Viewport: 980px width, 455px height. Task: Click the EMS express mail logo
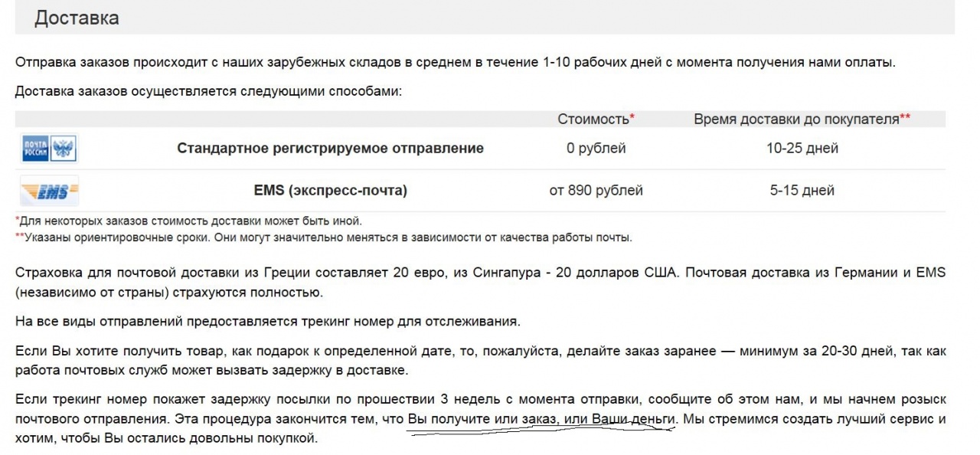49,191
